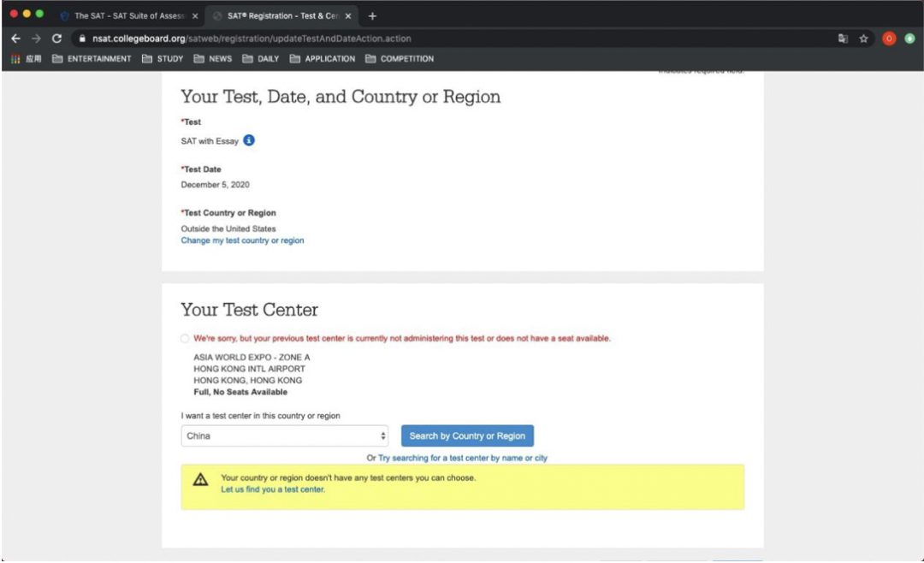Screen dimensions: 924x563
Task: Open the China country dropdown
Action: [285, 436]
